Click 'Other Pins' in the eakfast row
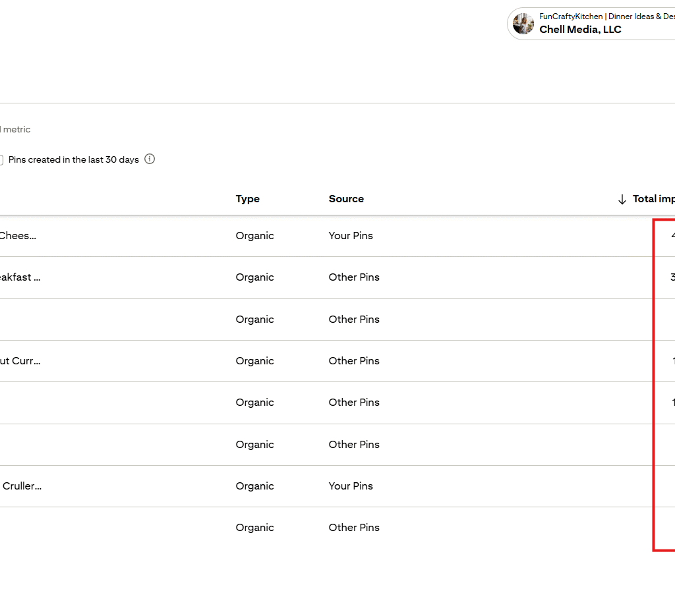 [x=354, y=277]
